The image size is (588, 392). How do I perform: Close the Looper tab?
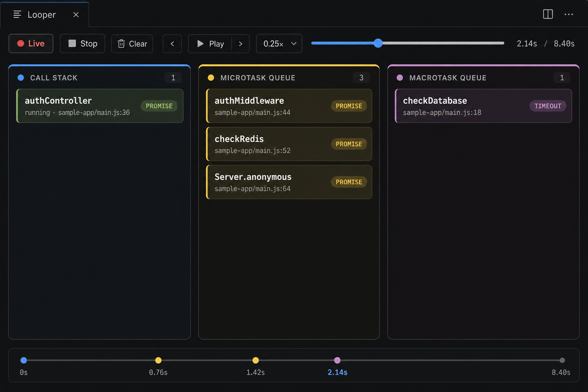(76, 15)
